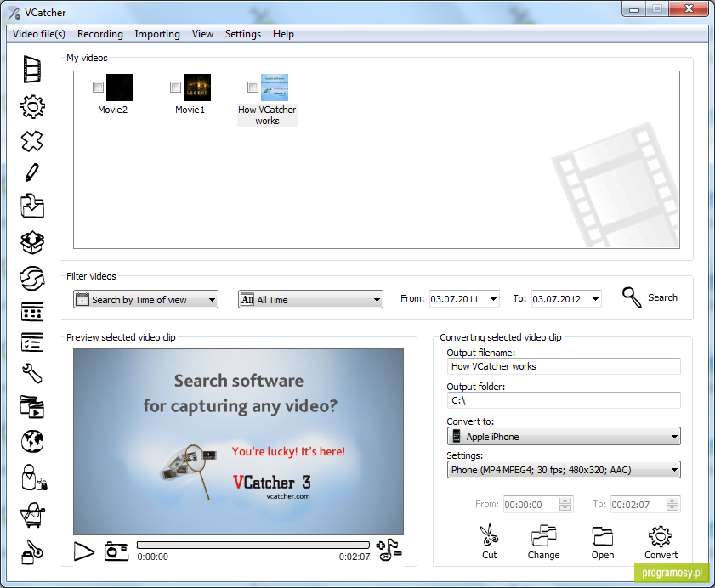Open the Importing menu

157,34
